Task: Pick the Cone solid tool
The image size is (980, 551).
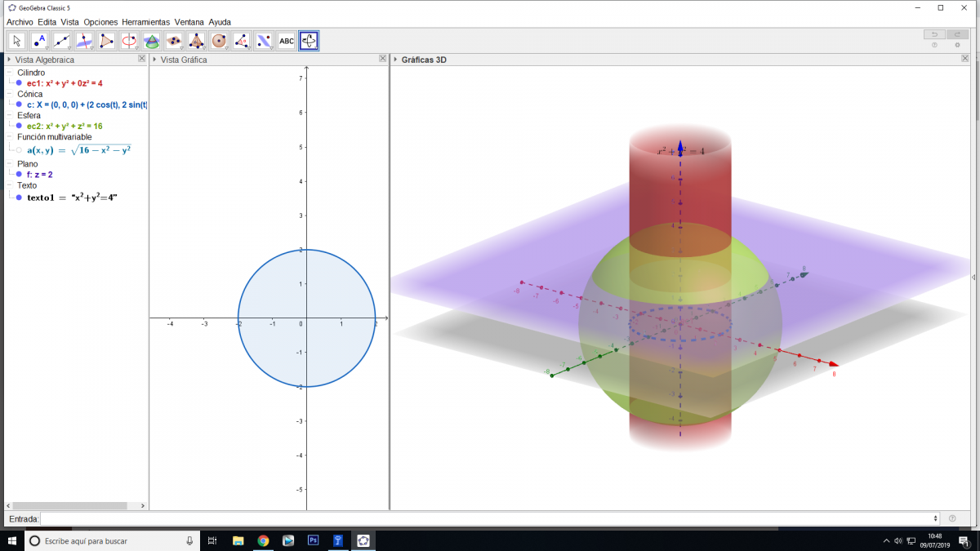Action: [x=151, y=40]
